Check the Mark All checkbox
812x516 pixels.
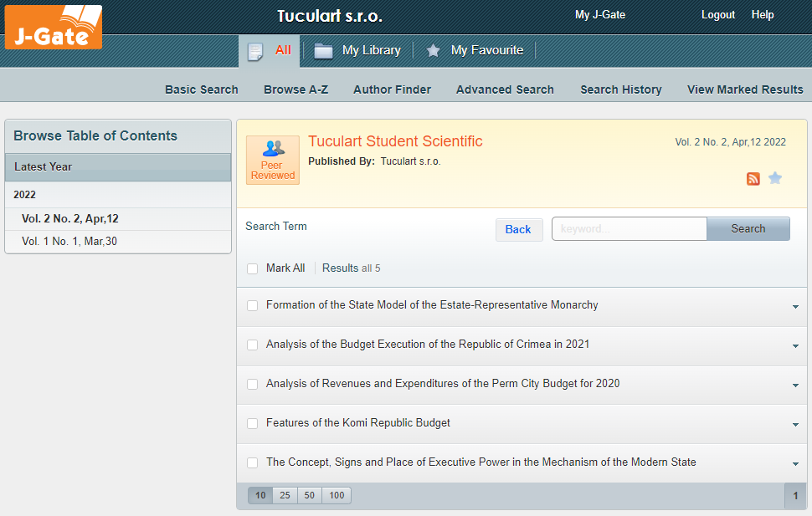tap(252, 268)
